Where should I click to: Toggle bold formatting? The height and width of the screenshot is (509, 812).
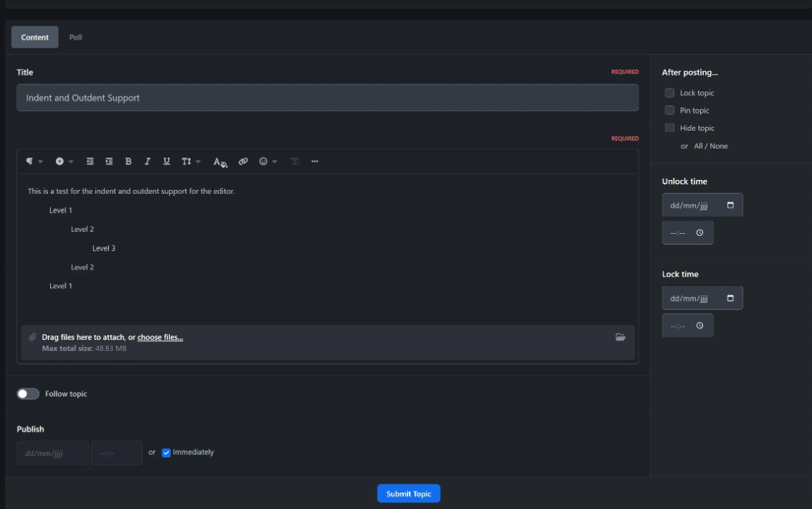click(x=129, y=161)
